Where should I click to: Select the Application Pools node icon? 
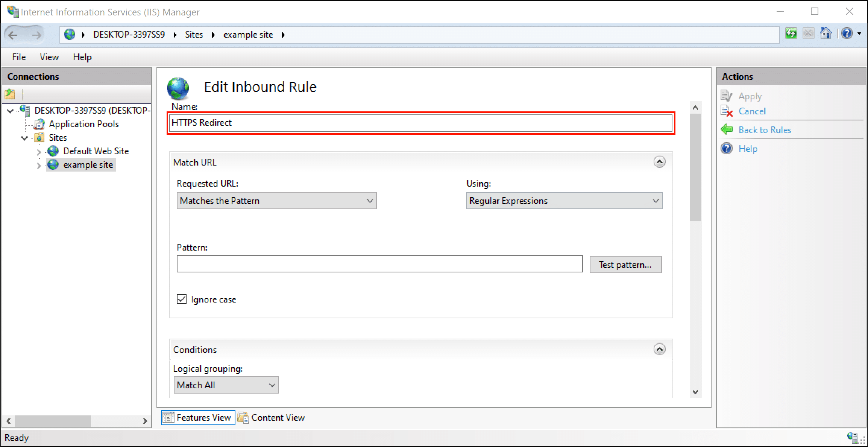tap(39, 124)
